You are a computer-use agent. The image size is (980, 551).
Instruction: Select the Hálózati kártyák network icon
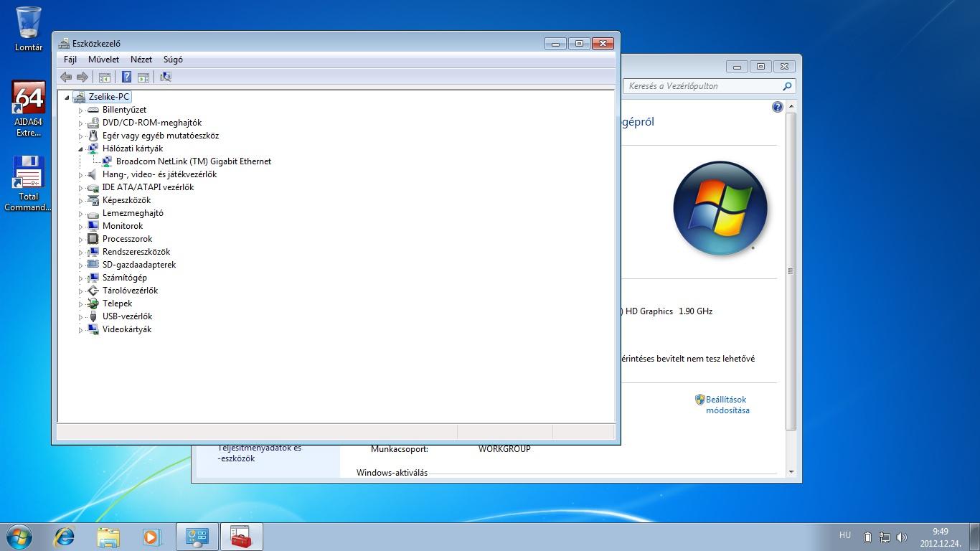click(93, 149)
